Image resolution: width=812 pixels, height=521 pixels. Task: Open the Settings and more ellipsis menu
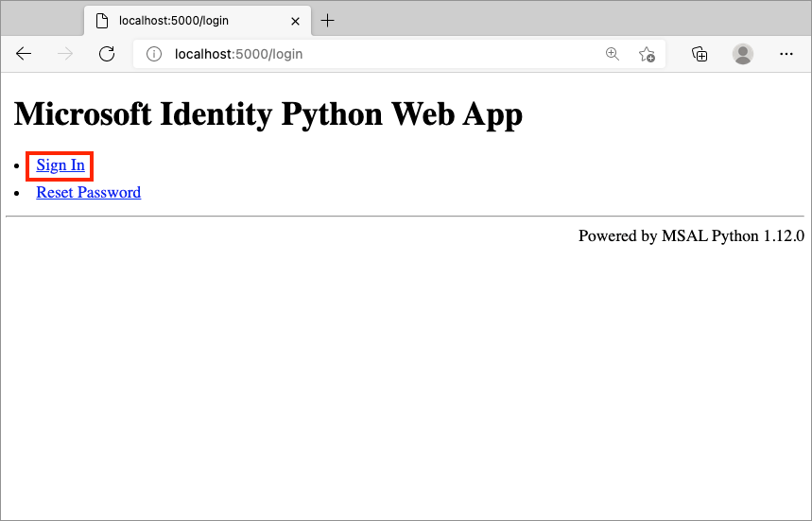[x=786, y=54]
